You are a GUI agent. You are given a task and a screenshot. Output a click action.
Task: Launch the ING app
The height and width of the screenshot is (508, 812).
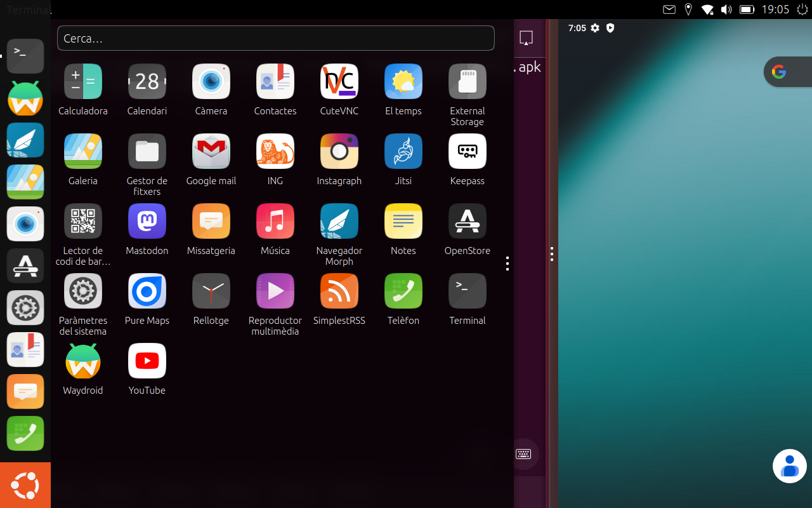[275, 151]
